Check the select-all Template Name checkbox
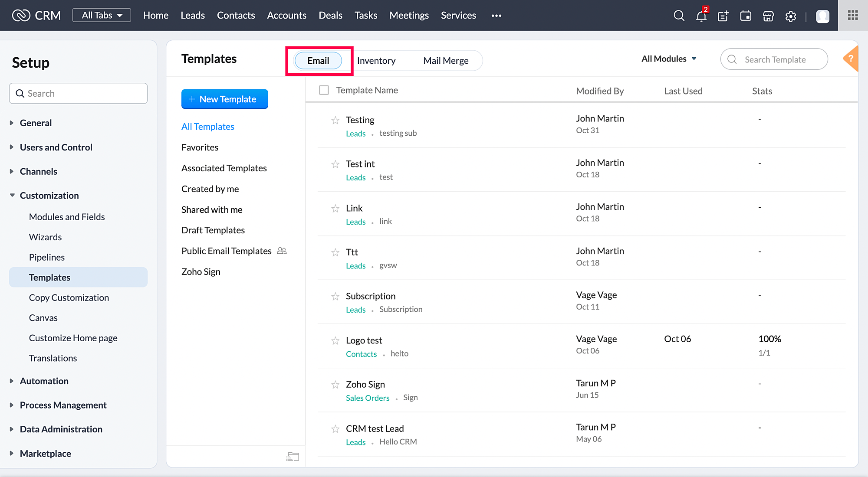The width and height of the screenshot is (868, 477). coord(324,90)
